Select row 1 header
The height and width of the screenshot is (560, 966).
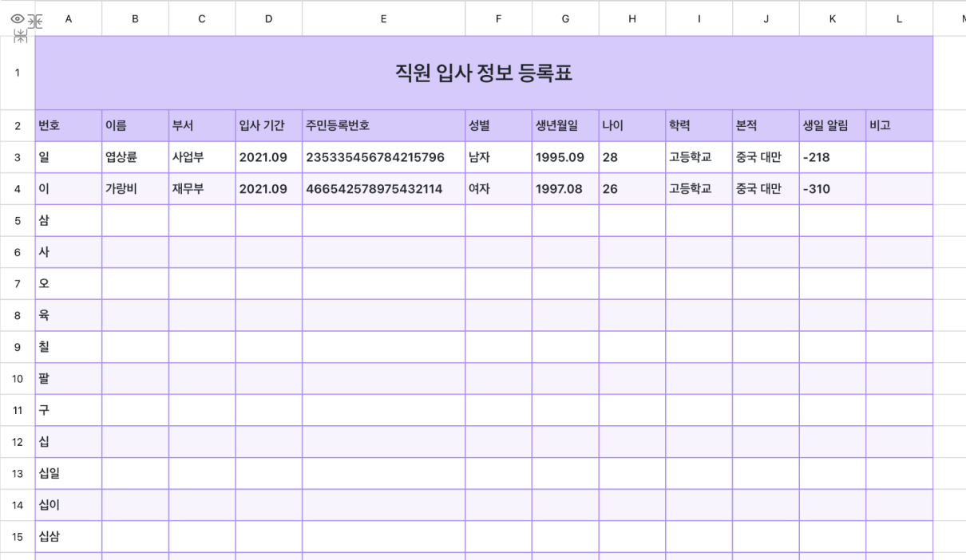point(18,73)
